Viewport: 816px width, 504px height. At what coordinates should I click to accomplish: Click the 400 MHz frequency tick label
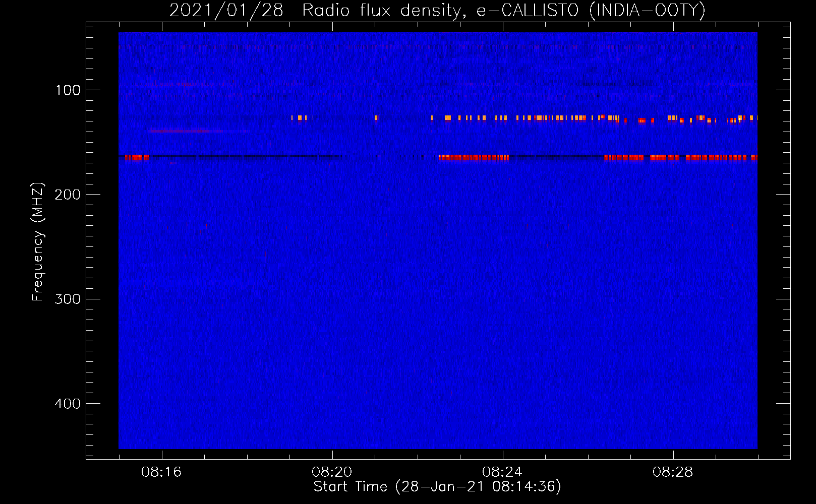click(68, 404)
